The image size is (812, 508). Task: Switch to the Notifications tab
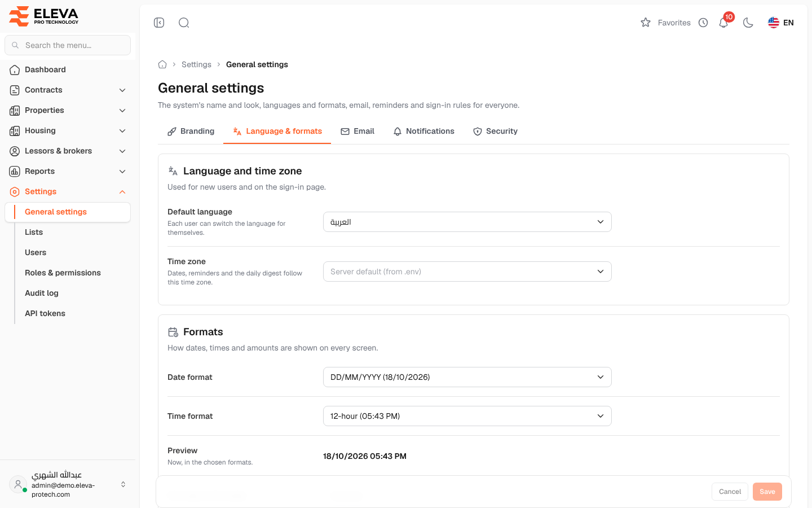pos(423,132)
